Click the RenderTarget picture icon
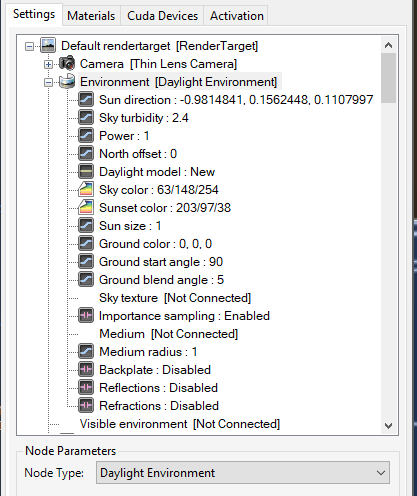 click(48, 45)
